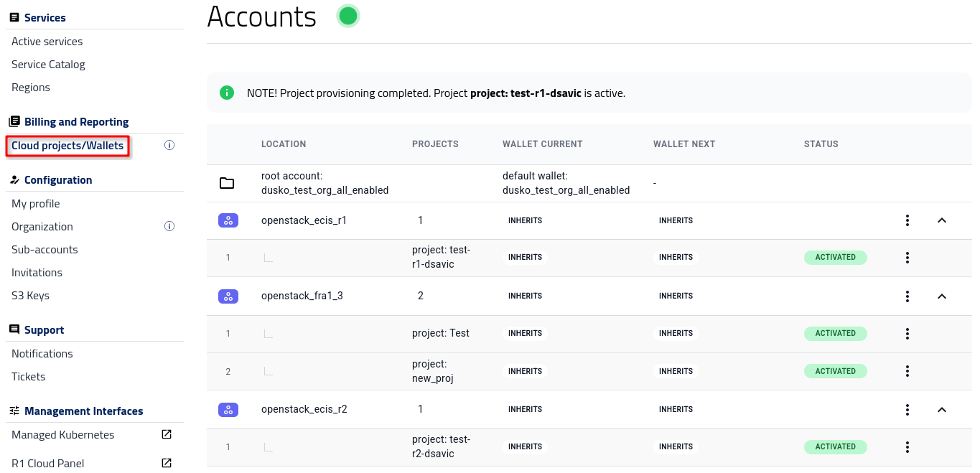Click the Billing and Reporting section icon
This screenshot has height=473, width=980.
(x=14, y=122)
